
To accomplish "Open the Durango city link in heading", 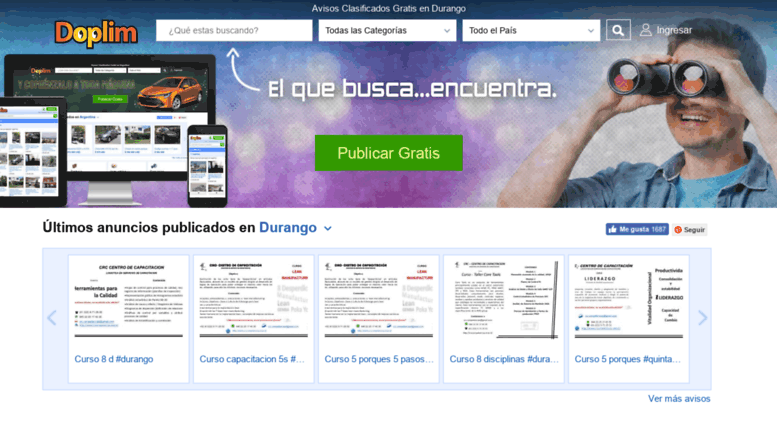I will [x=288, y=227].
